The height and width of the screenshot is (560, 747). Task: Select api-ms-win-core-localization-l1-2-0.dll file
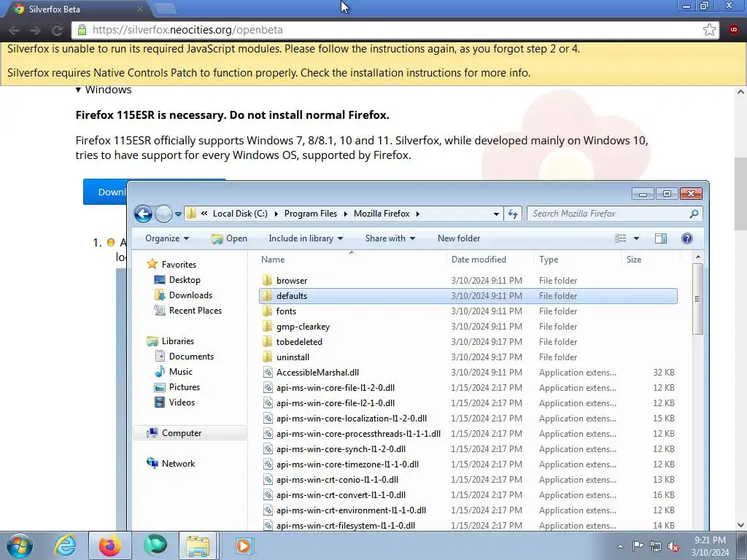[x=468, y=419]
